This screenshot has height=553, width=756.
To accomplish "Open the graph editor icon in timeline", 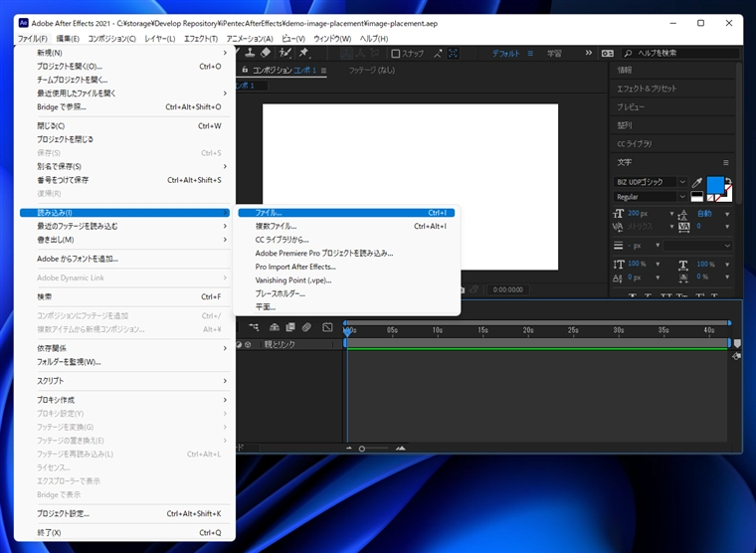I will coord(327,327).
